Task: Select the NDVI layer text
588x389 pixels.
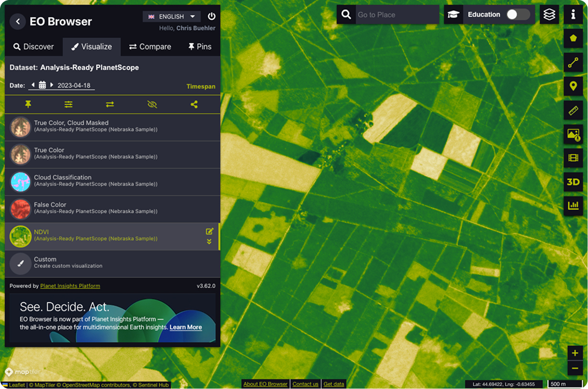Action: point(41,232)
